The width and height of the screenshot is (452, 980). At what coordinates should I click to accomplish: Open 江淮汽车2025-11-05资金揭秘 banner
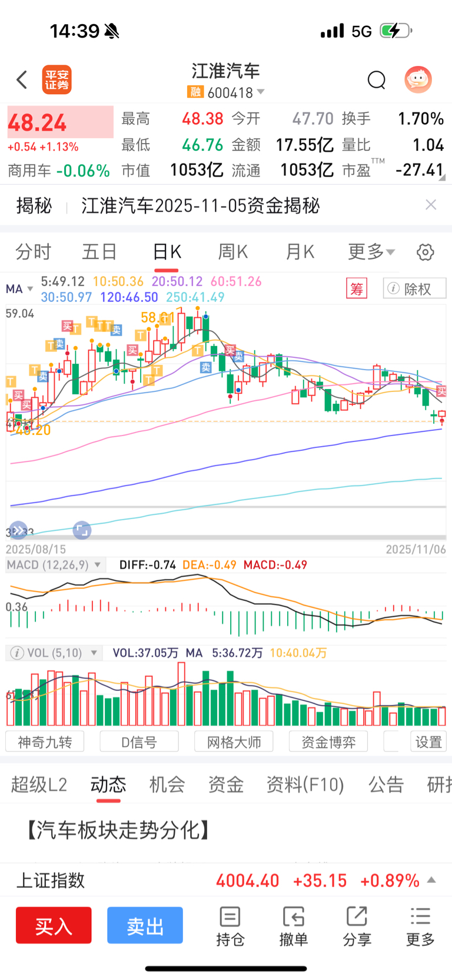[x=200, y=205]
